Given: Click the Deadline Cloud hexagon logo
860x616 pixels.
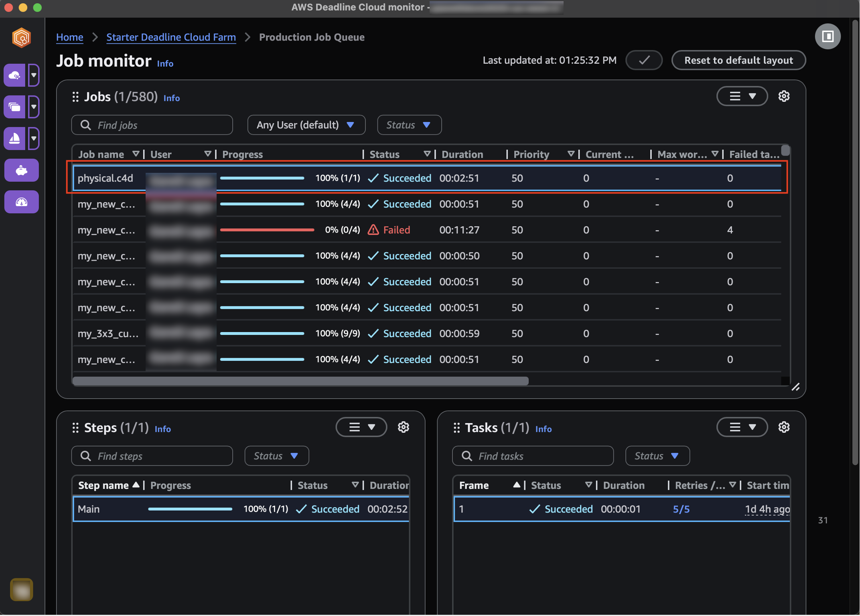Looking at the screenshot, I should pyautogui.click(x=21, y=38).
